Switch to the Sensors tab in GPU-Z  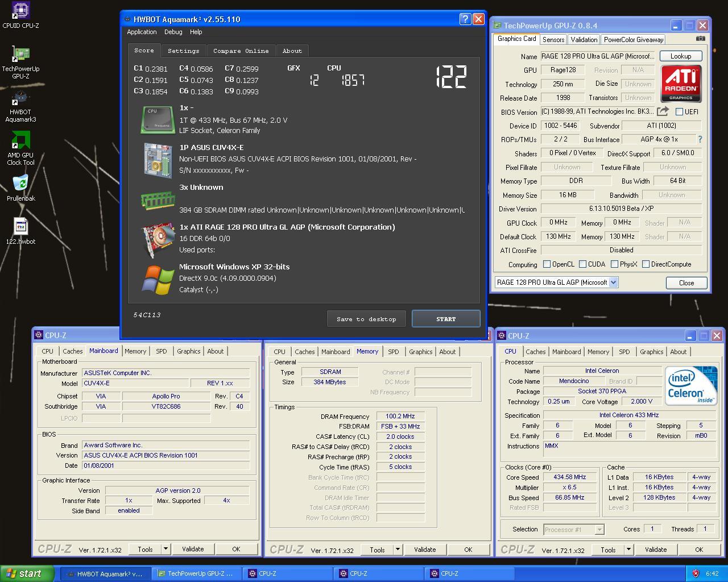(553, 40)
